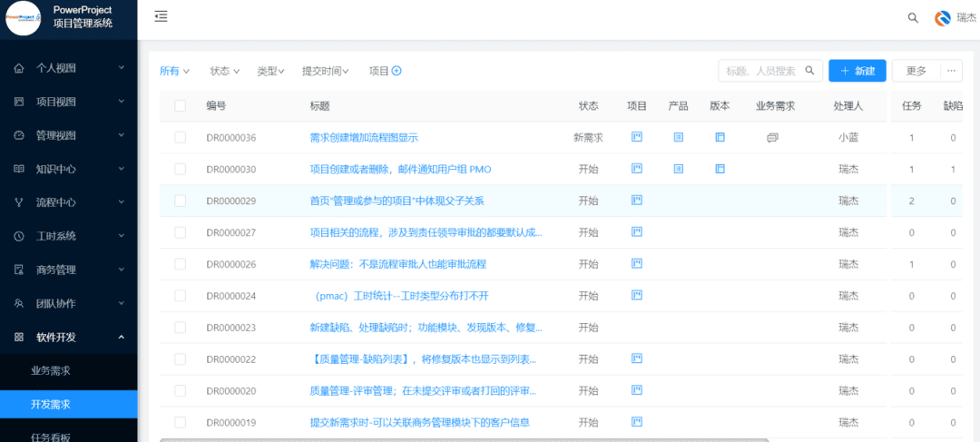Click the 处理人 cell 小蓝
The height and width of the screenshot is (442, 980).
point(848,138)
